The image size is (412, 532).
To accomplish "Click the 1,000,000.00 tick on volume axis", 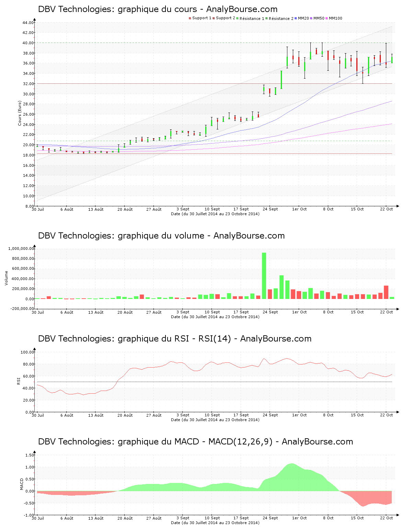I will coord(21,248).
